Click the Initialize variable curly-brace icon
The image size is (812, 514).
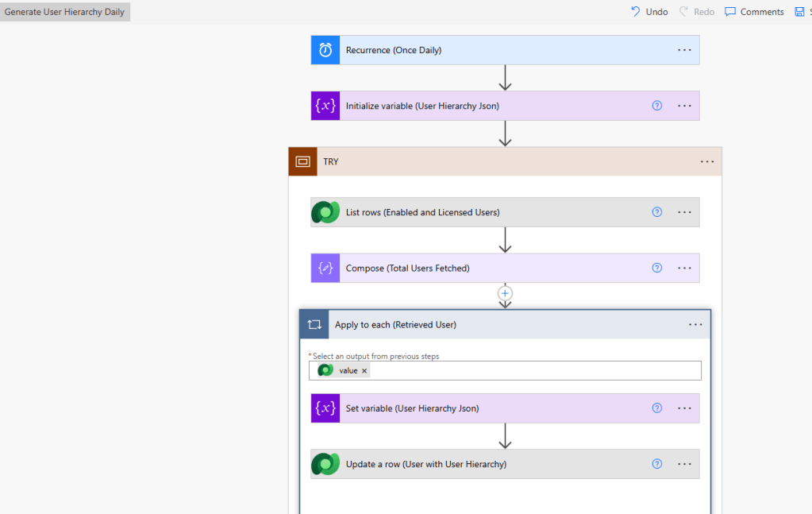point(325,106)
